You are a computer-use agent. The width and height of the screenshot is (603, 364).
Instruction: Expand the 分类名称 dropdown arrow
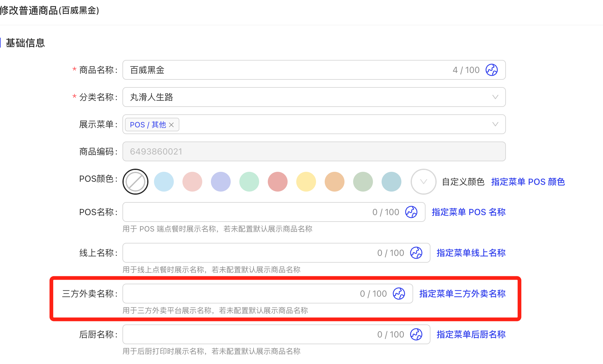(x=495, y=97)
